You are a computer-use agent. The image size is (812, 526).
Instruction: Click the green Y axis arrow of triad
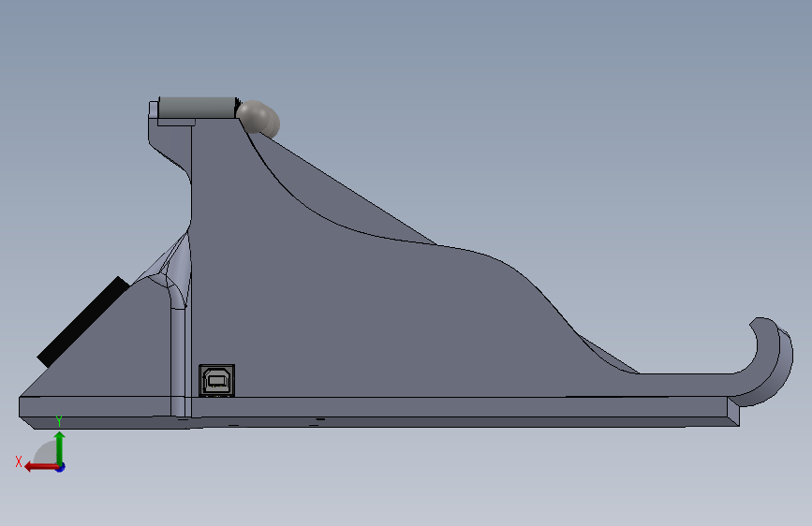(60, 447)
